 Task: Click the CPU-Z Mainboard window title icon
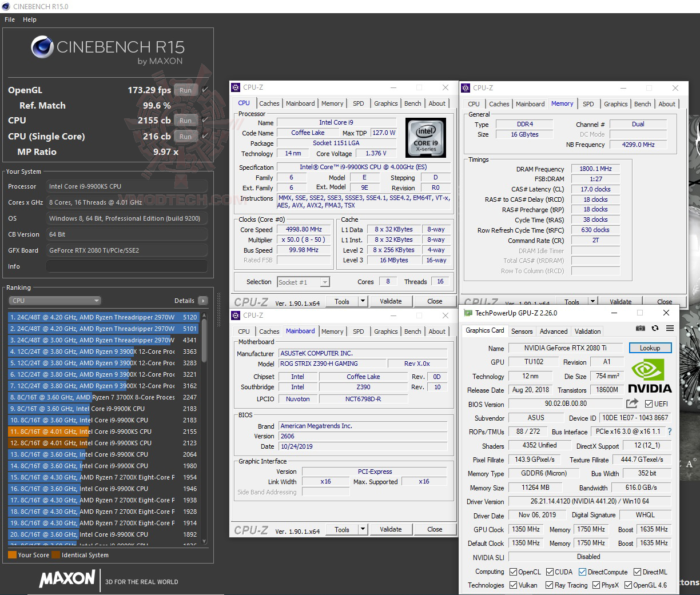pos(236,316)
